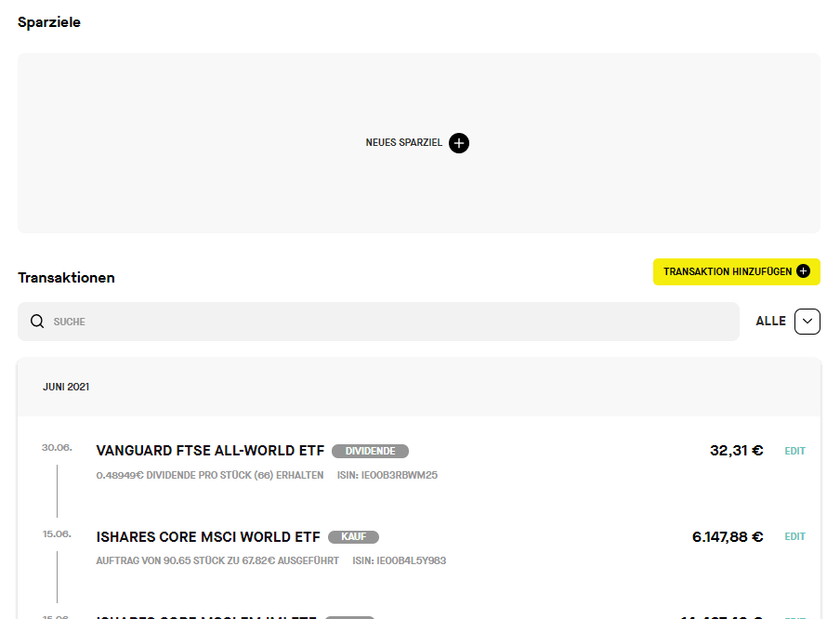Screen dimensions: 840x619
Task: Click the ISIN IE00B3RBWM25 text
Action: [387, 475]
